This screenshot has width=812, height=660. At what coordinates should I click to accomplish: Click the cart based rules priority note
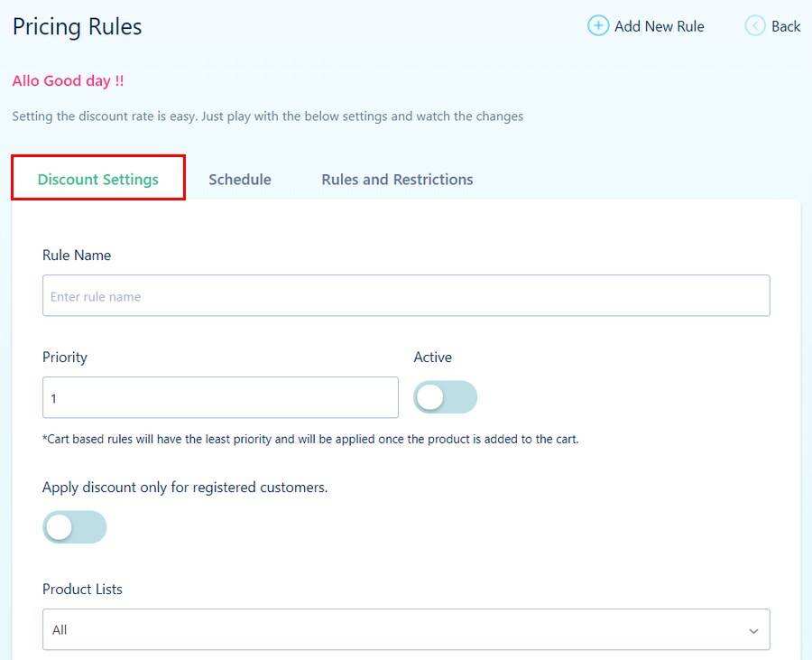tap(310, 440)
